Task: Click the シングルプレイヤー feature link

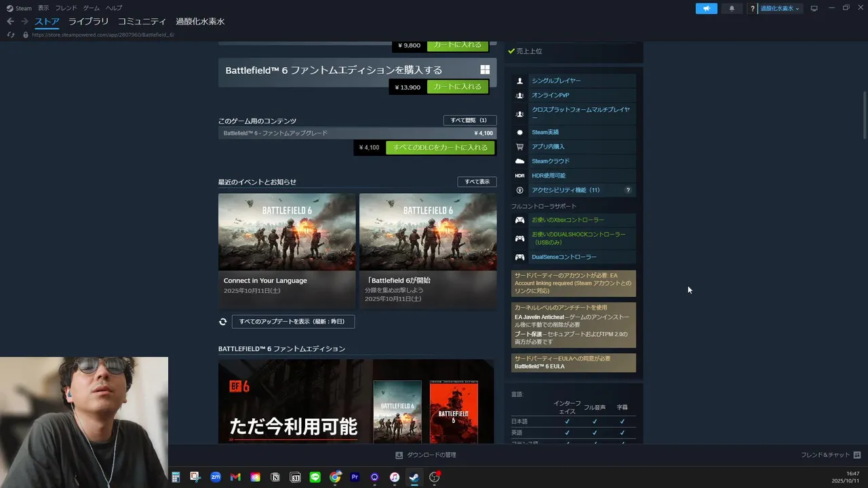Action: [x=556, y=81]
